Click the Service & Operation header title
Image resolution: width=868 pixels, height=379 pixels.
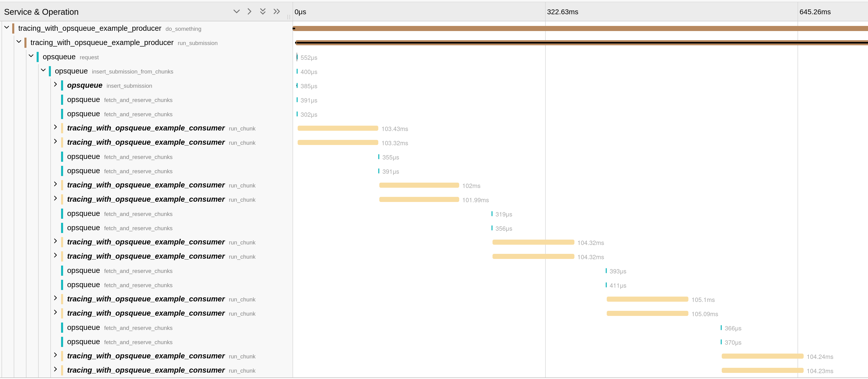pos(41,12)
